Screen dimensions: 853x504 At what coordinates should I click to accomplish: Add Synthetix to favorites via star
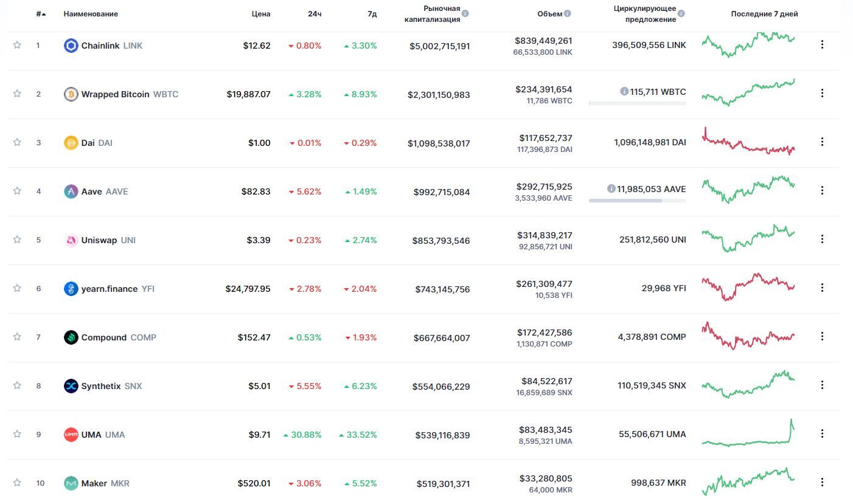pyautogui.click(x=17, y=385)
